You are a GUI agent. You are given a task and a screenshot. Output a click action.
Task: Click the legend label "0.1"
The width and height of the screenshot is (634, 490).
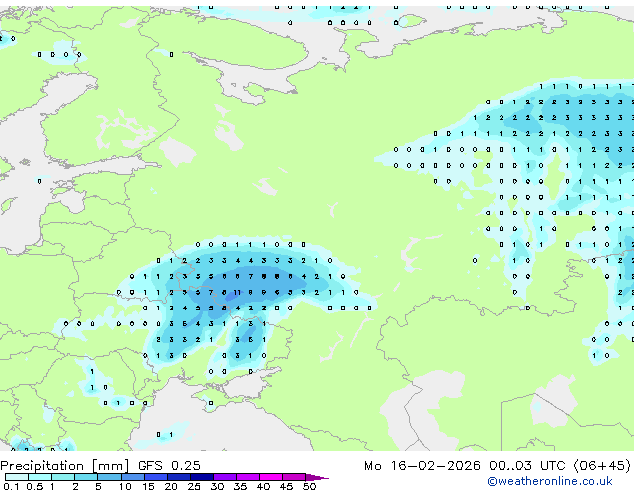(x=11, y=486)
